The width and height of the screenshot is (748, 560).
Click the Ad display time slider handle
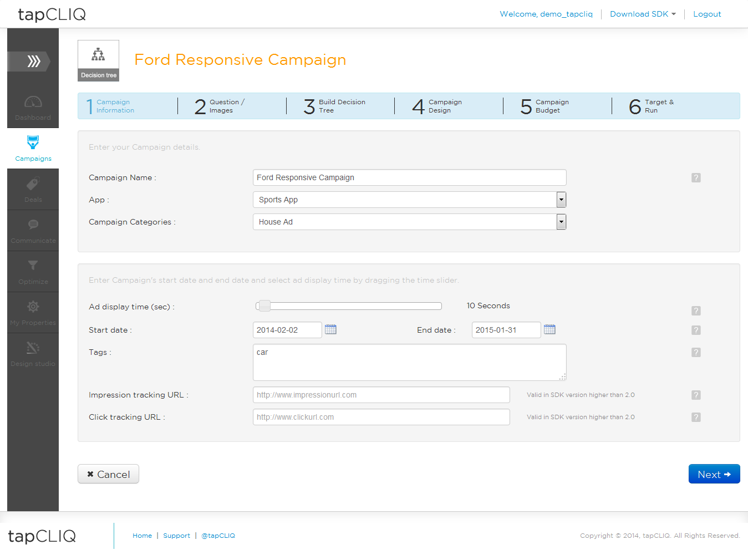(x=264, y=306)
